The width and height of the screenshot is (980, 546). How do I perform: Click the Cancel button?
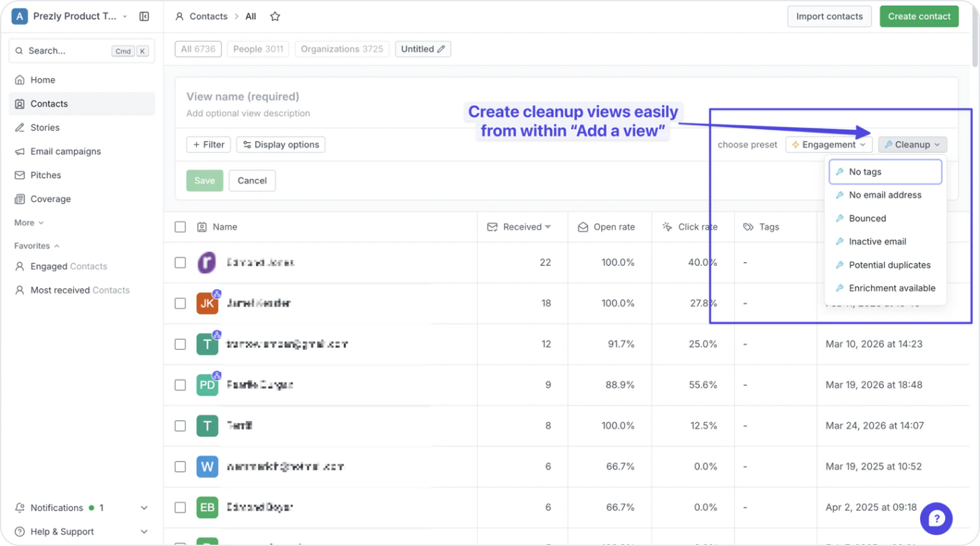point(252,181)
